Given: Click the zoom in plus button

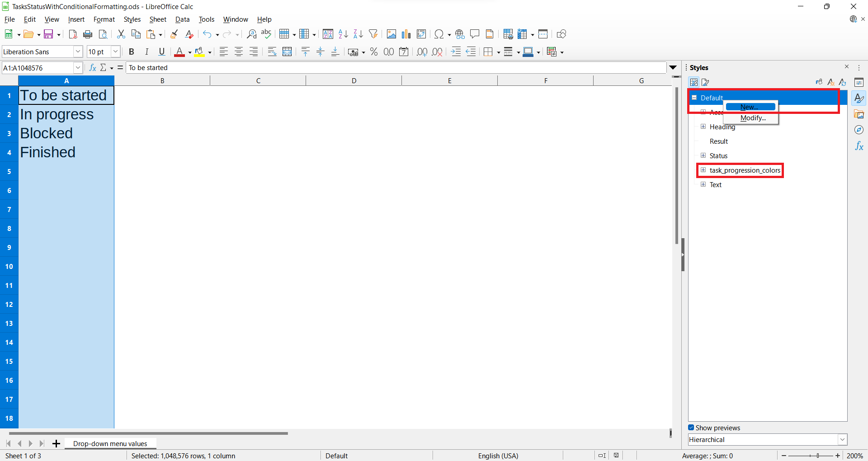Looking at the screenshot, I should (x=838, y=456).
